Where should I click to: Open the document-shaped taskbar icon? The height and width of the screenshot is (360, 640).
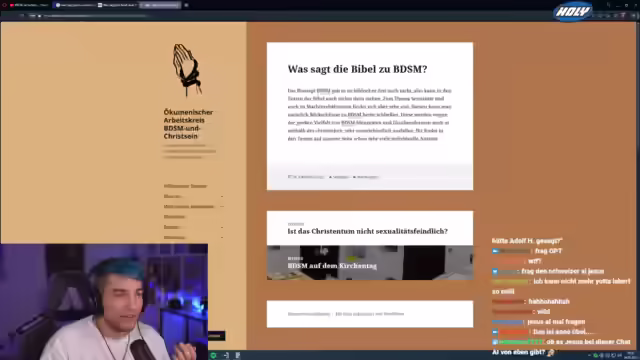pyautogui.click(x=238, y=356)
